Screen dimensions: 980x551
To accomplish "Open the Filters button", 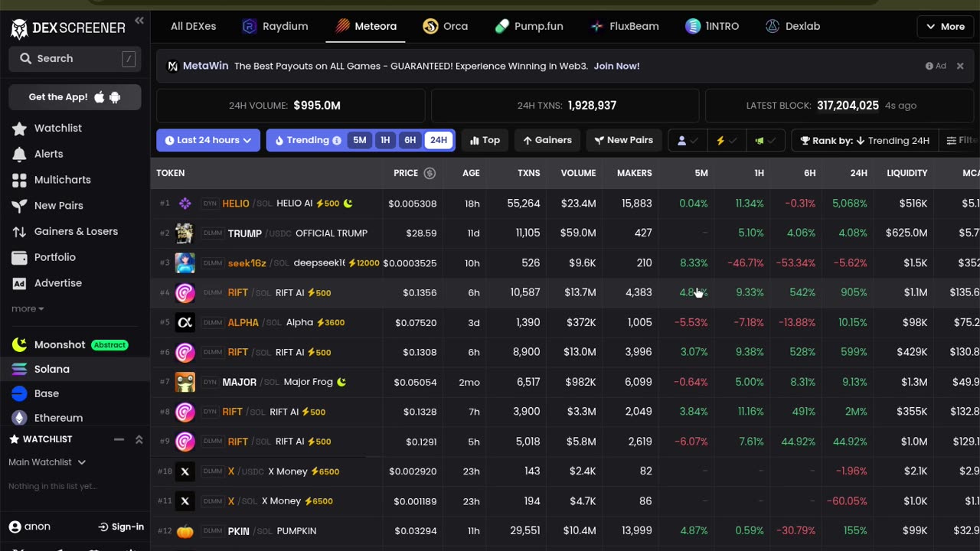I will [x=962, y=140].
